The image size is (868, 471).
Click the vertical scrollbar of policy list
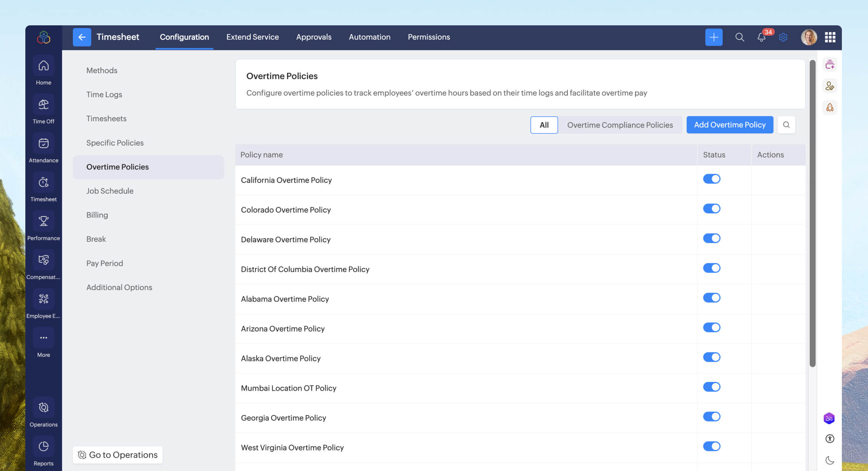click(812, 214)
